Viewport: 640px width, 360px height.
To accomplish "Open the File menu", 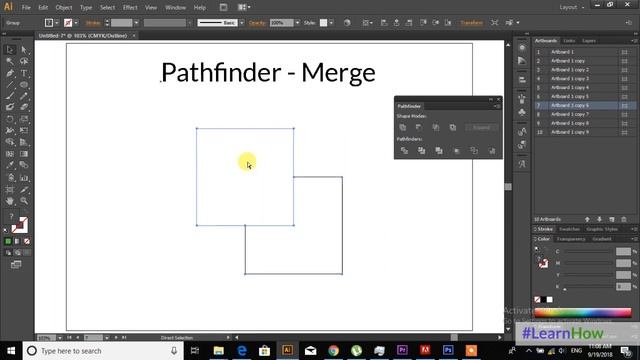I will pyautogui.click(x=26, y=7).
